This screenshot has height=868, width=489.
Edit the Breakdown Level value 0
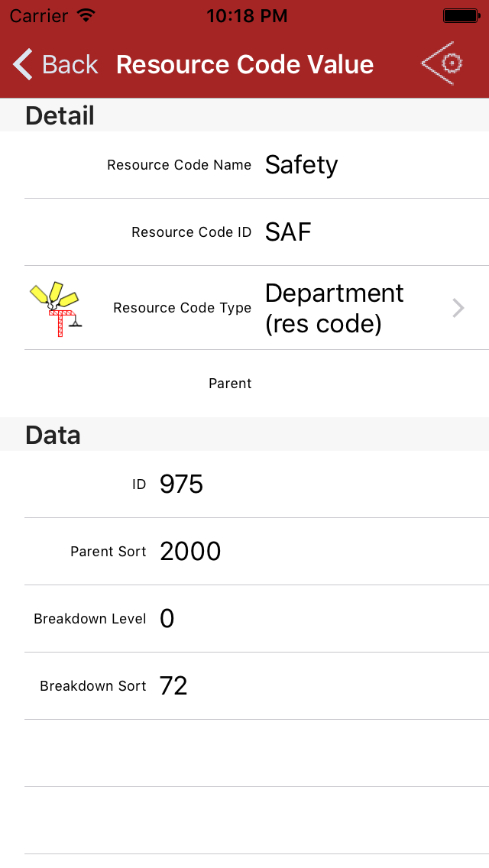tap(167, 619)
